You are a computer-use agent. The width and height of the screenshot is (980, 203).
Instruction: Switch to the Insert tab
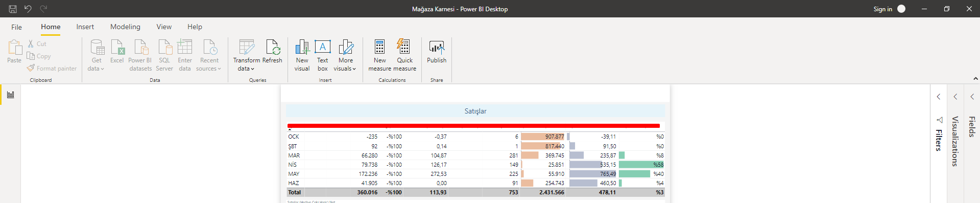tap(85, 27)
